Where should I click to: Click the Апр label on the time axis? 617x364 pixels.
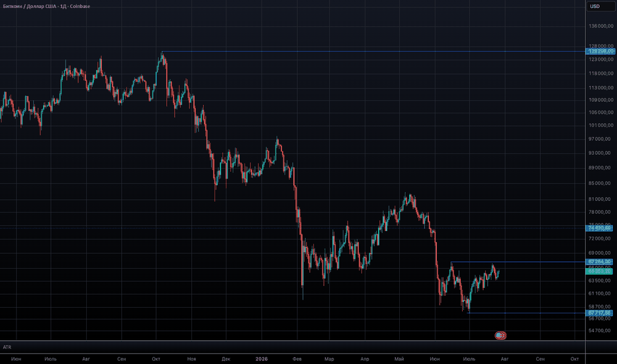click(x=365, y=359)
